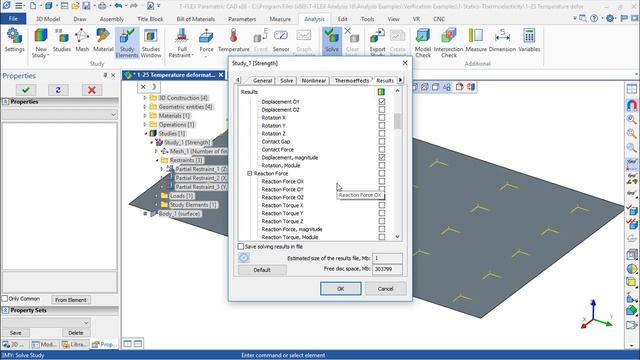Enable the Displacement OZ result

[382, 109]
